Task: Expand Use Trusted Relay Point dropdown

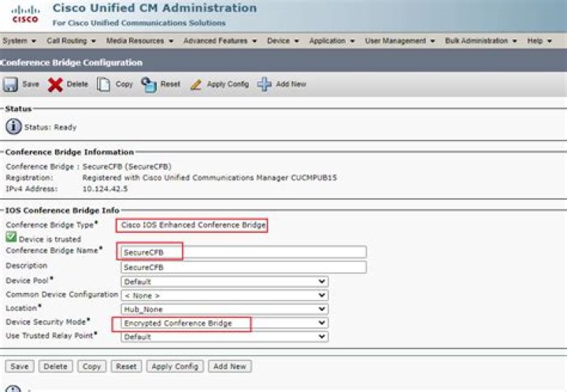Action: click(x=224, y=336)
